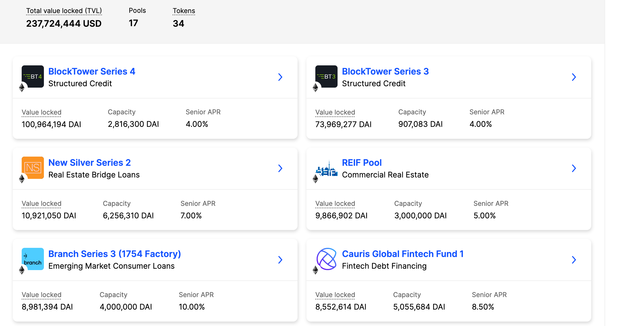This screenshot has width=644, height=326.
Task: Click Ethereum badge on BlockTower Series 3
Action: (316, 88)
